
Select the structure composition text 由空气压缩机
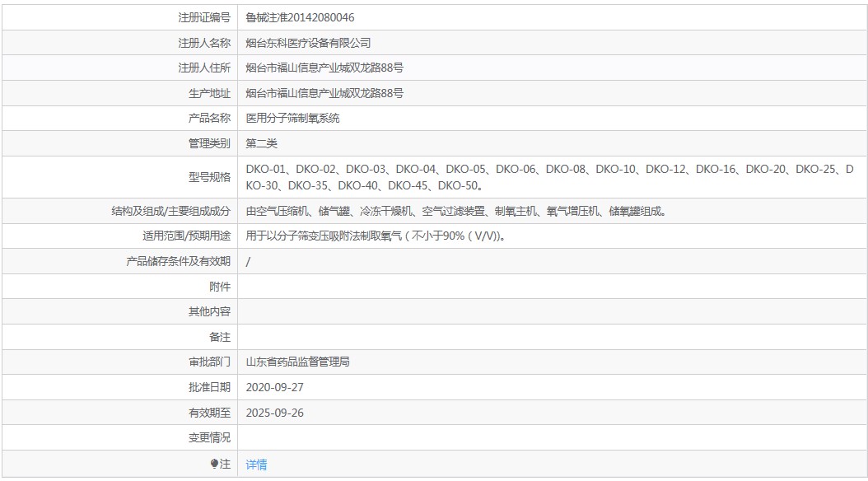(456, 211)
